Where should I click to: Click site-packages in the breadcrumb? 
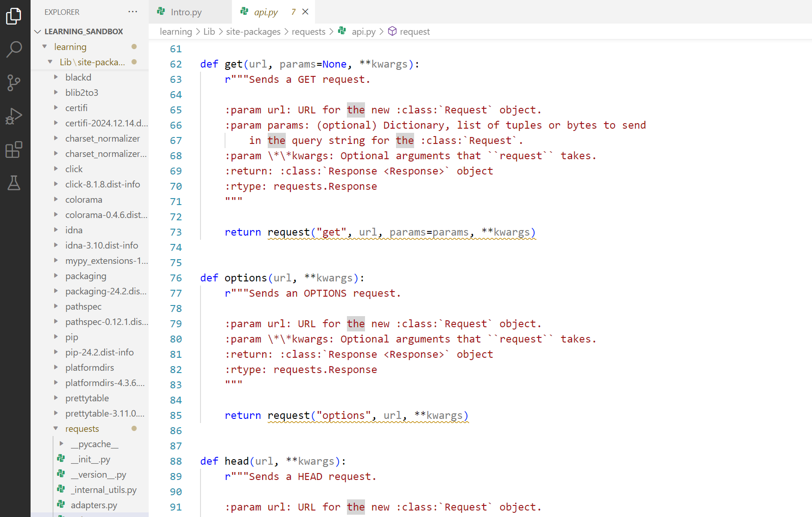[x=253, y=31]
